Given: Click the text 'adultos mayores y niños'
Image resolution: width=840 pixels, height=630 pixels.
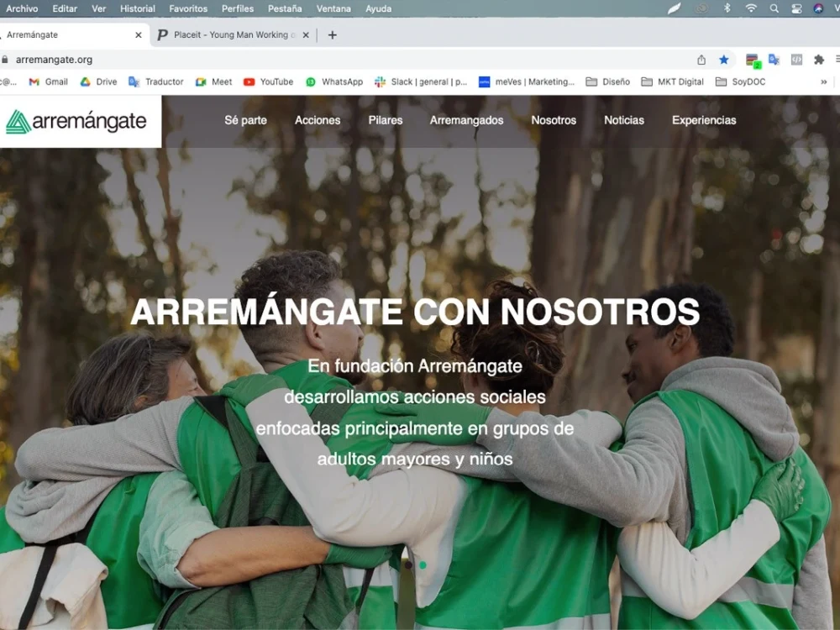Looking at the screenshot, I should 415,459.
